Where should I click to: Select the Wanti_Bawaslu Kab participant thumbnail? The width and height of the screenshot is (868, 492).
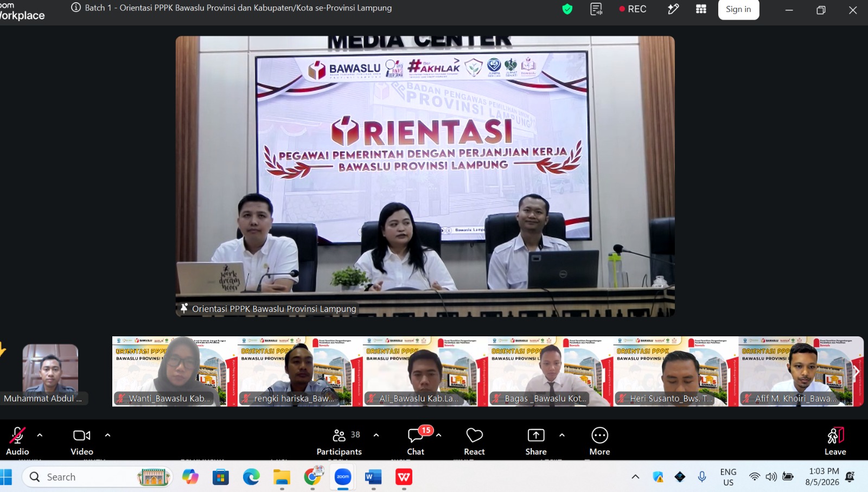pyautogui.click(x=175, y=372)
